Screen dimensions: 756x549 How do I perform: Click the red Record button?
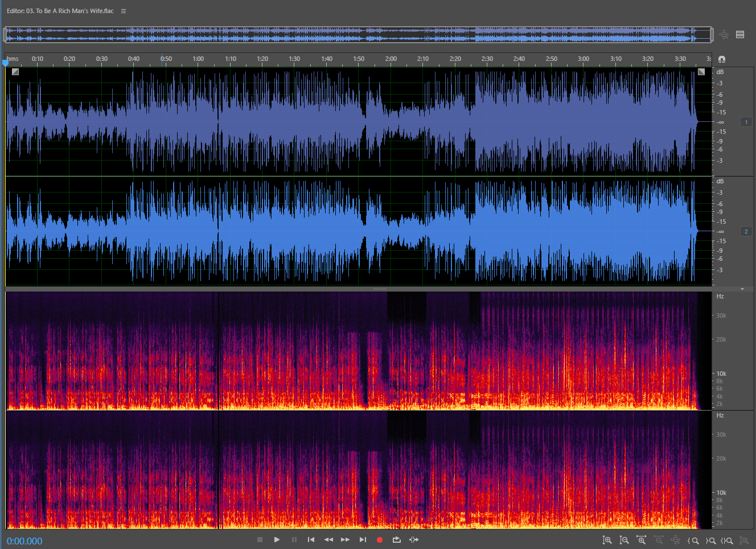pyautogui.click(x=380, y=540)
